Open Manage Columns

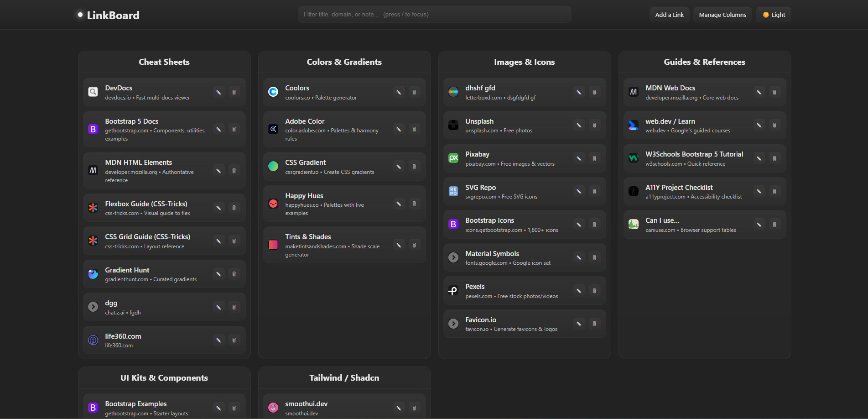[722, 15]
